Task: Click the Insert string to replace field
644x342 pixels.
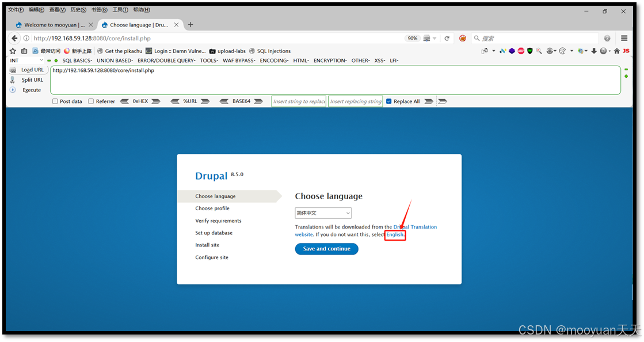Action: [x=299, y=101]
